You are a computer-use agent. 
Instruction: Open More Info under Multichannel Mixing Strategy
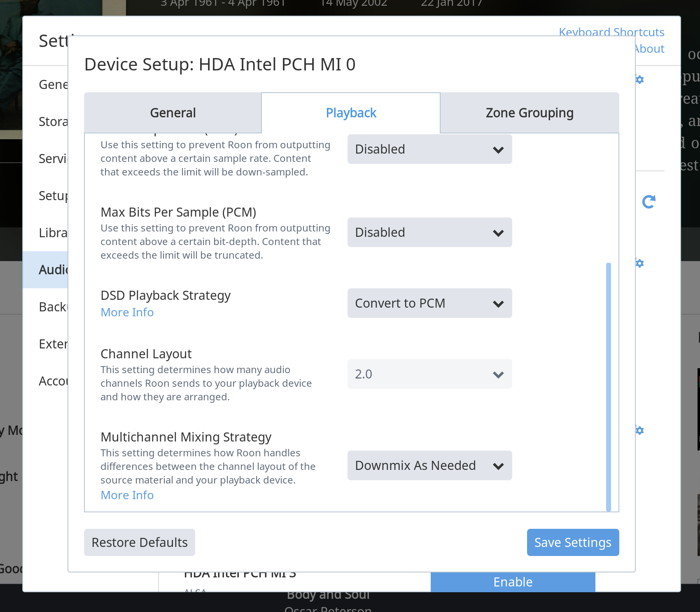127,495
